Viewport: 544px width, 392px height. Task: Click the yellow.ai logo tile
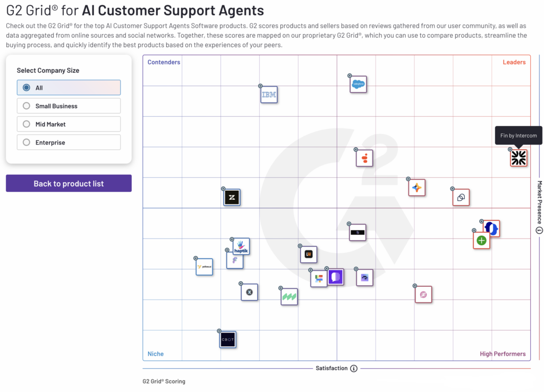205,267
